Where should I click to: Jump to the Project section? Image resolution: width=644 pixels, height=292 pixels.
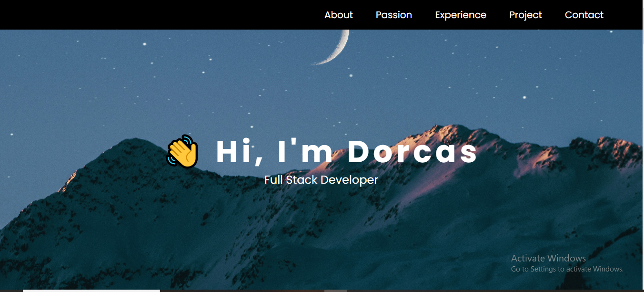(525, 15)
